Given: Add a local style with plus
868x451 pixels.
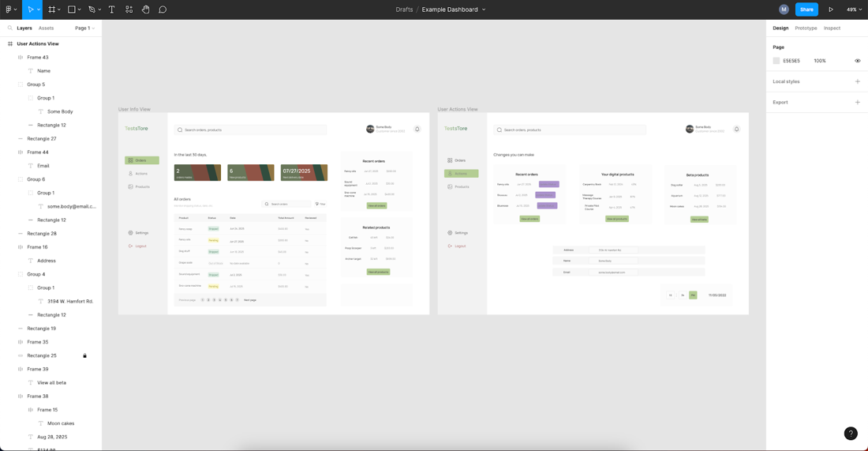Looking at the screenshot, I should (858, 81).
